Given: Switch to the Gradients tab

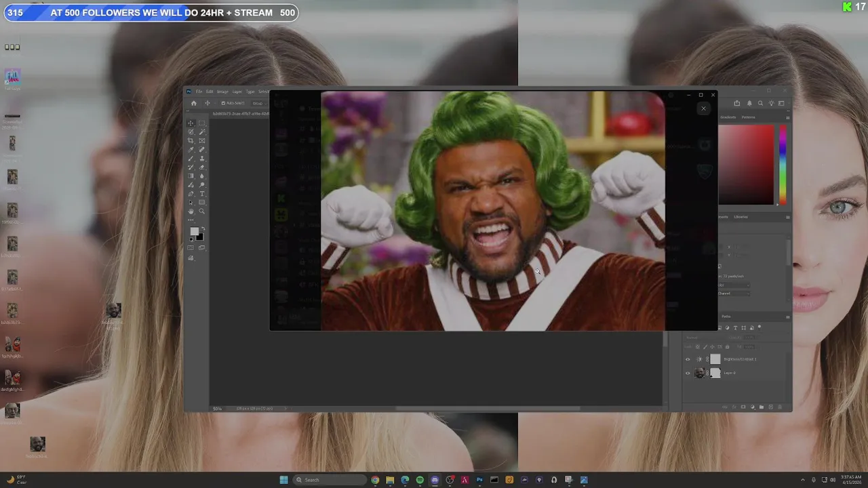Looking at the screenshot, I should (728, 117).
